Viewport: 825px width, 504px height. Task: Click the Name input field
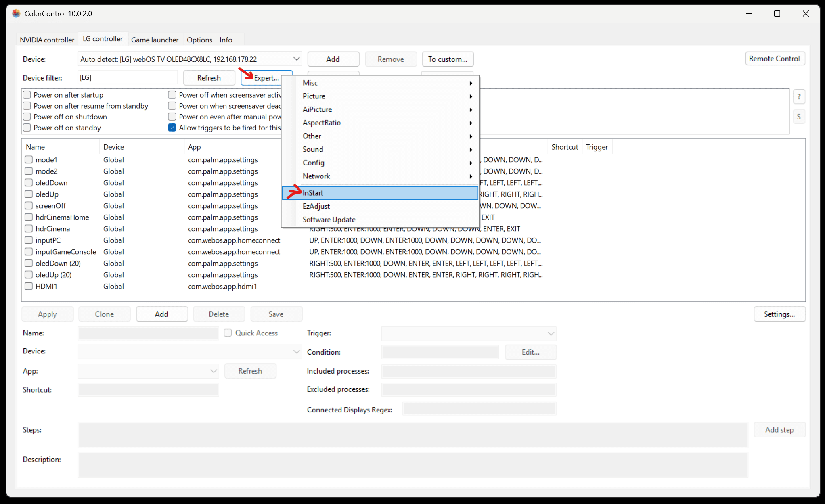coord(148,333)
